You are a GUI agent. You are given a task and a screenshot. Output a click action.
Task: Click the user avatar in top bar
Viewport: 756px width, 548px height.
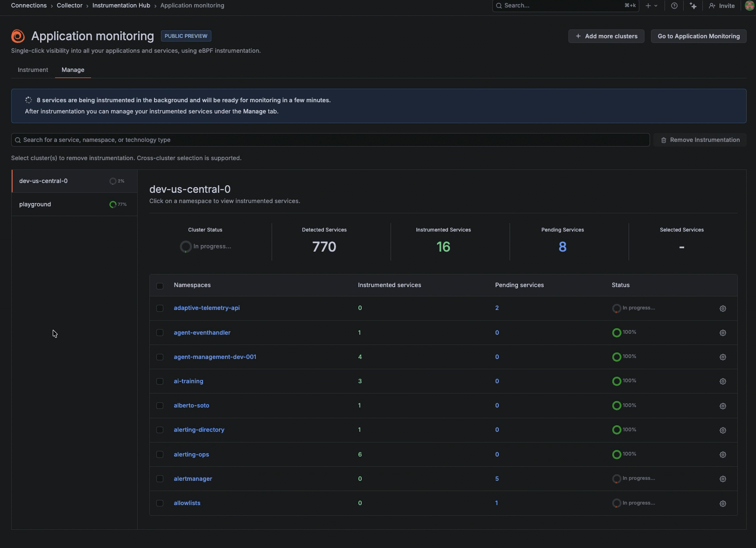pyautogui.click(x=749, y=6)
